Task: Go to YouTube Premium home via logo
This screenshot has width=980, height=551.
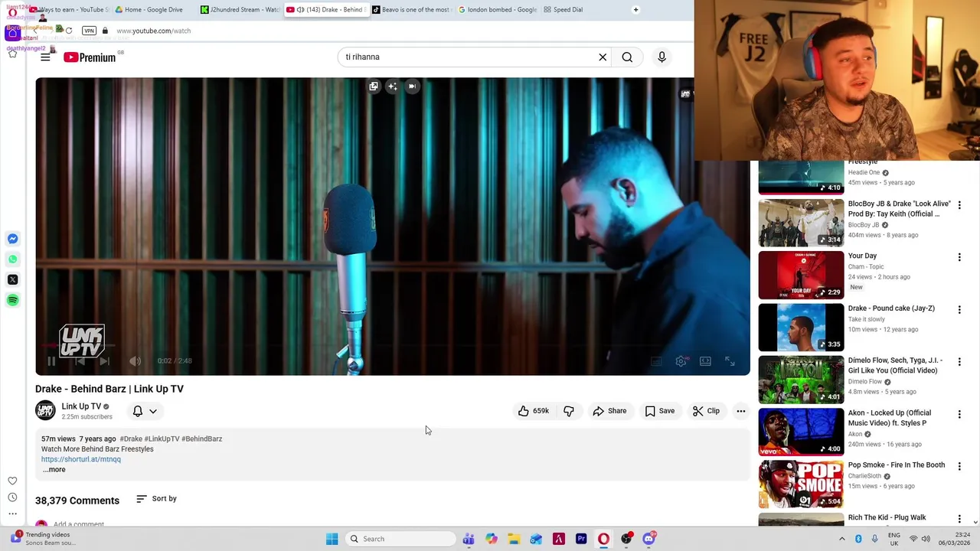Action: (x=90, y=57)
